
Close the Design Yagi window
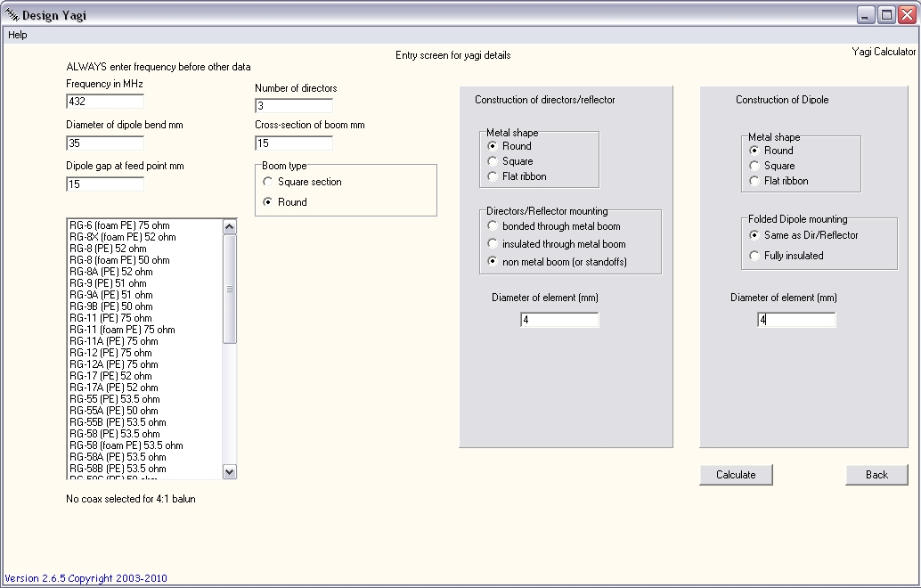[x=908, y=14]
